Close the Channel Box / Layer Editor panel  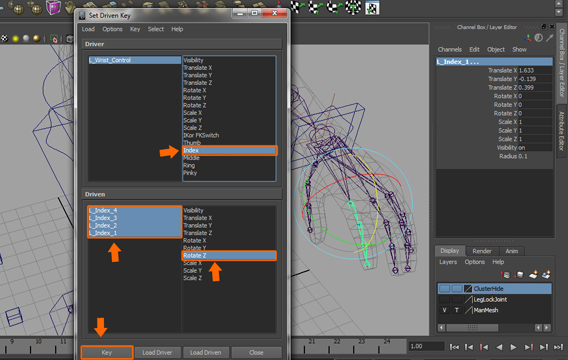click(x=552, y=27)
